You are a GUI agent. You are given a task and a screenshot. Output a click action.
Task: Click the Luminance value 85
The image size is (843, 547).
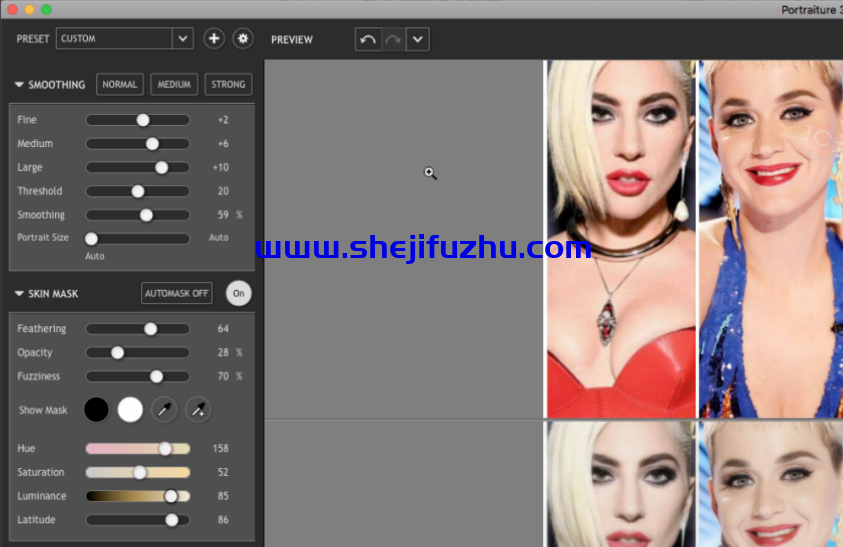pos(223,496)
